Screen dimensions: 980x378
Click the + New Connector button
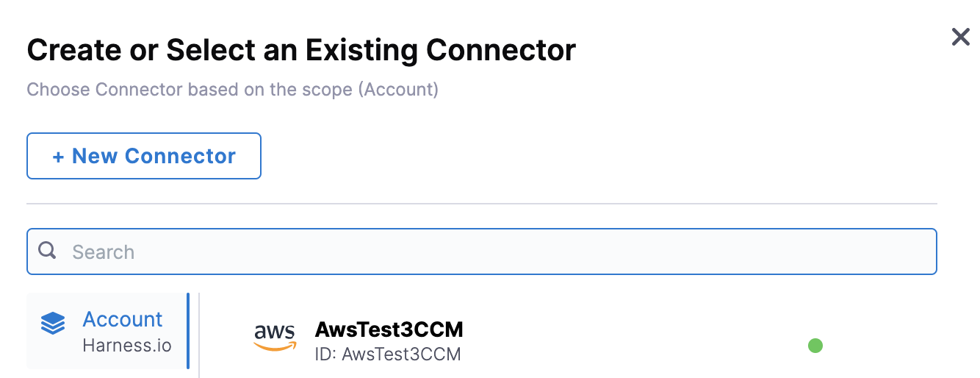[144, 156]
